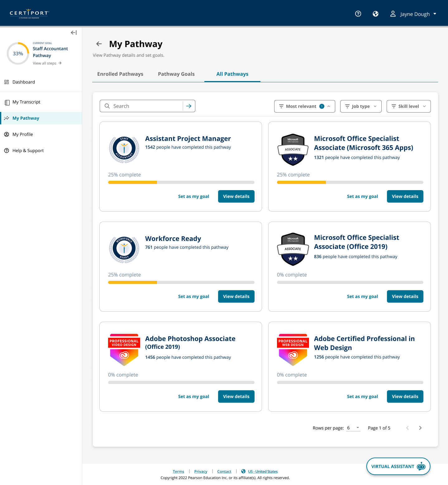Click the My Profile person icon

point(7,134)
